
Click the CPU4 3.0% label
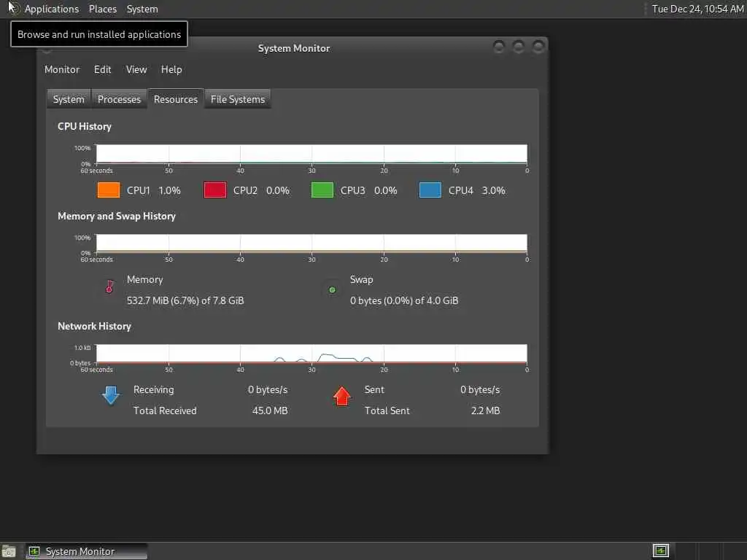click(x=476, y=190)
